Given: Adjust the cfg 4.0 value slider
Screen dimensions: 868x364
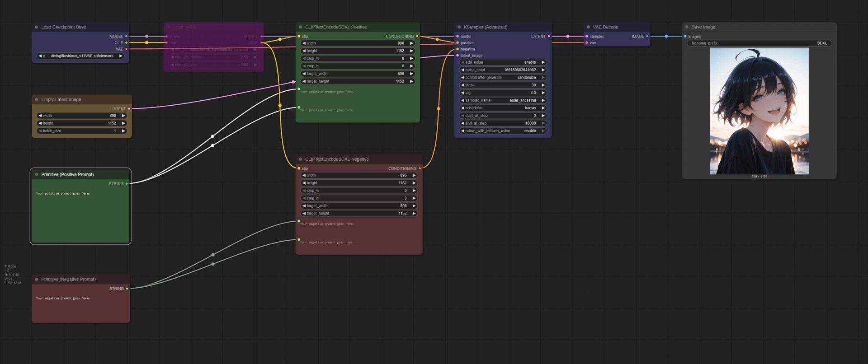Looking at the screenshot, I should click(503, 93).
